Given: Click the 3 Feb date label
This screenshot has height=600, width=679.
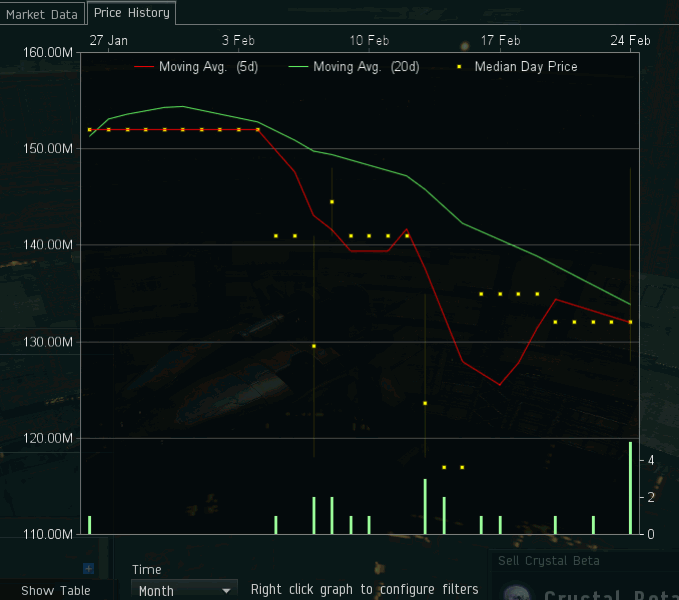Looking at the screenshot, I should pos(238,41).
